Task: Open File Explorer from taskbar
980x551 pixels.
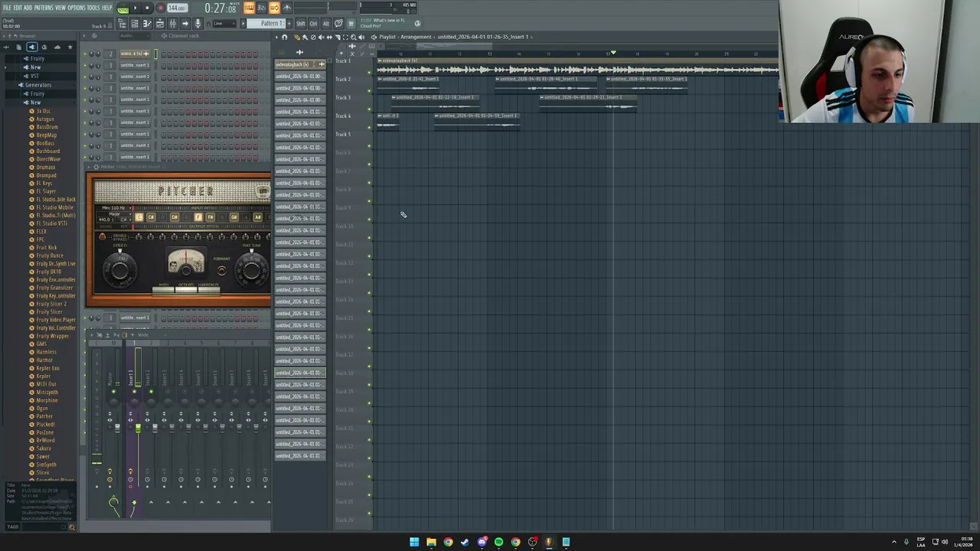Action: [431, 542]
